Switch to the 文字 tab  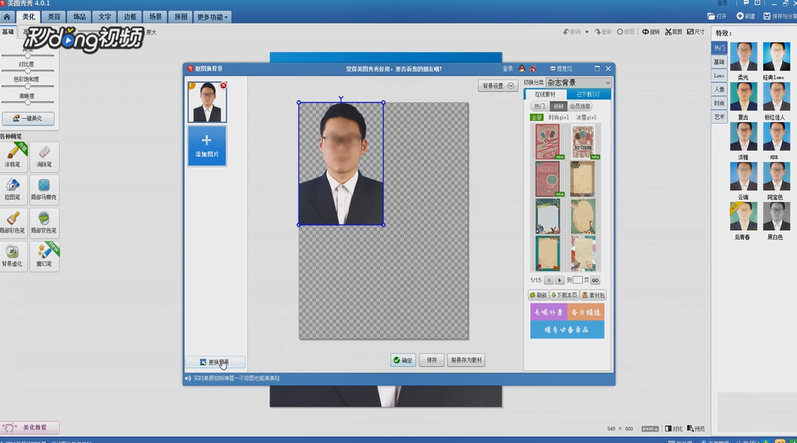coord(105,17)
